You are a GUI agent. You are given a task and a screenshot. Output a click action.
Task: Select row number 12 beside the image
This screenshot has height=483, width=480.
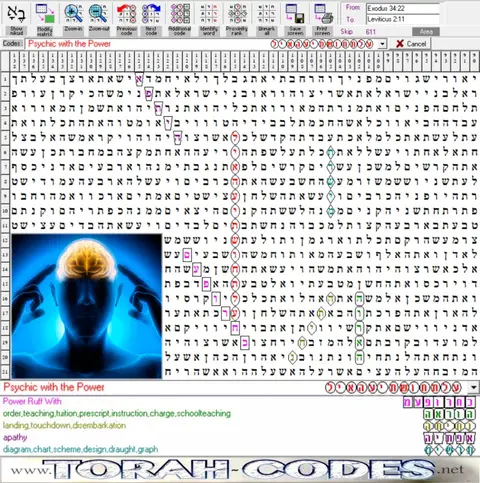(x=5, y=240)
